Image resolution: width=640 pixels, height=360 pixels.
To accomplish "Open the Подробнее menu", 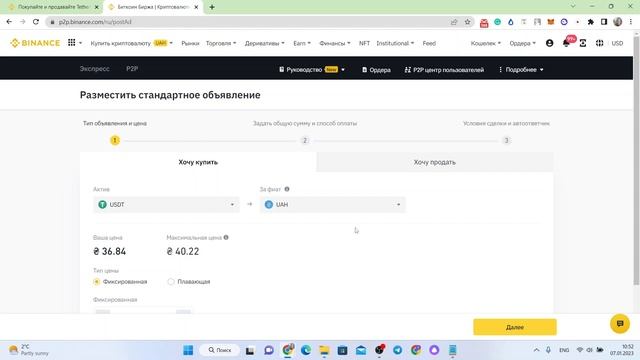I will [521, 70].
